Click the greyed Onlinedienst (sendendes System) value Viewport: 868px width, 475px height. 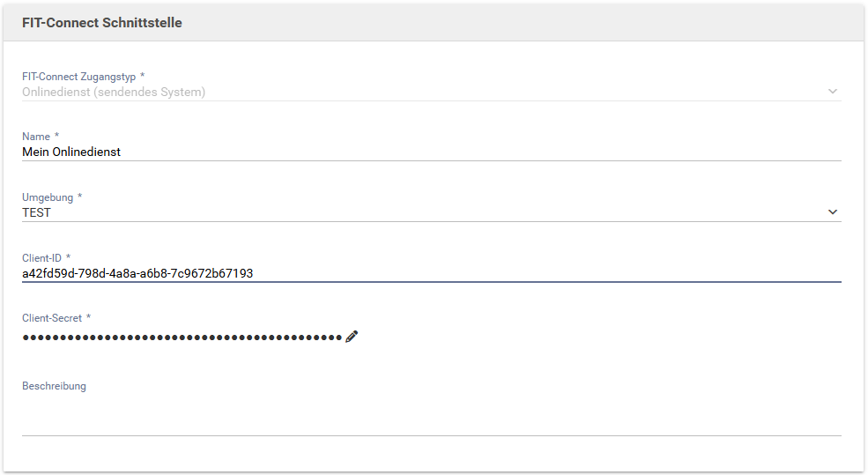[x=114, y=92]
